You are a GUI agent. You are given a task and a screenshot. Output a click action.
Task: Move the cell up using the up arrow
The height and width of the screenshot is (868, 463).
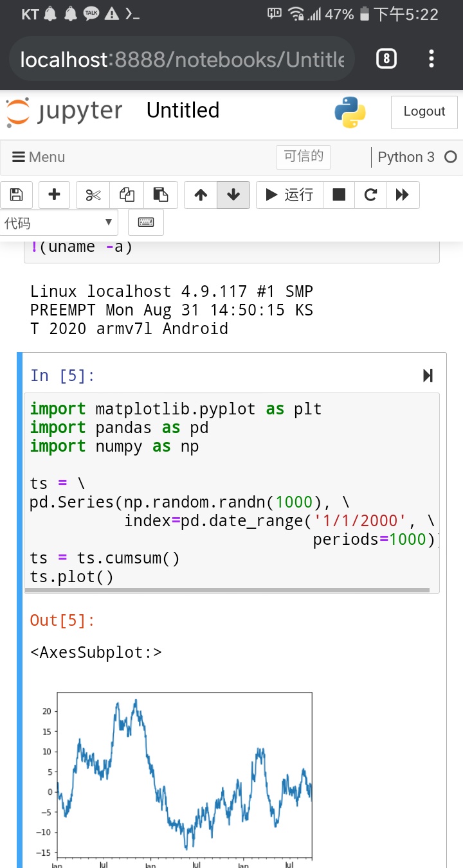199,195
